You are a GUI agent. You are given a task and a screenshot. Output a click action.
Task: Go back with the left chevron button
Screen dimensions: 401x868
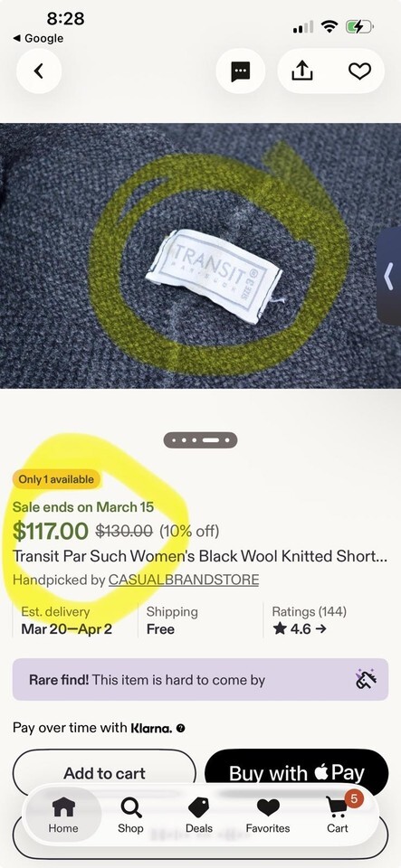(39, 71)
